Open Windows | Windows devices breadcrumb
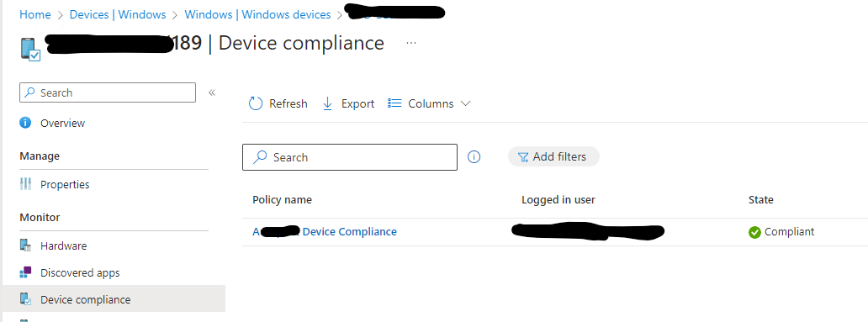Image resolution: width=868 pixels, height=322 pixels. [257, 14]
